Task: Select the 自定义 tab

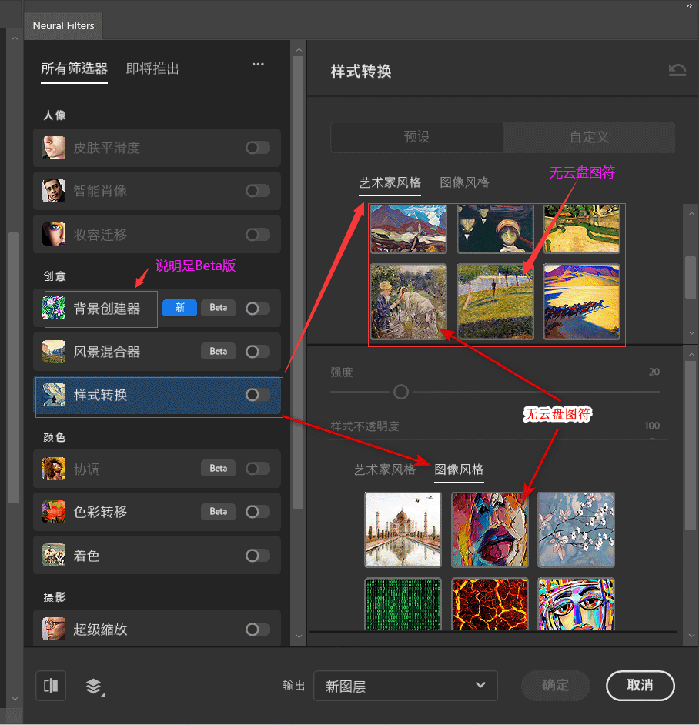Action: click(x=589, y=137)
